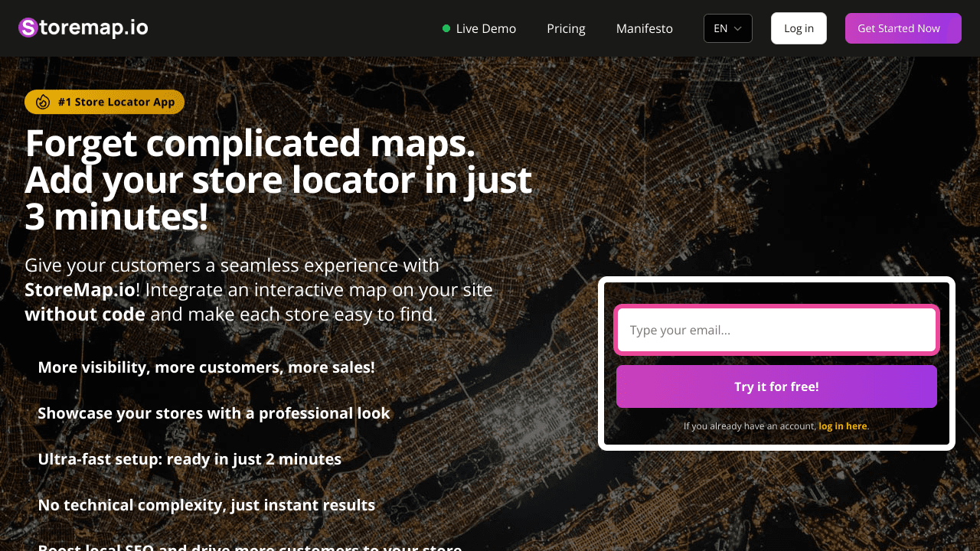Click the main headline 'Forget complicated maps.'

pyautogui.click(x=250, y=143)
